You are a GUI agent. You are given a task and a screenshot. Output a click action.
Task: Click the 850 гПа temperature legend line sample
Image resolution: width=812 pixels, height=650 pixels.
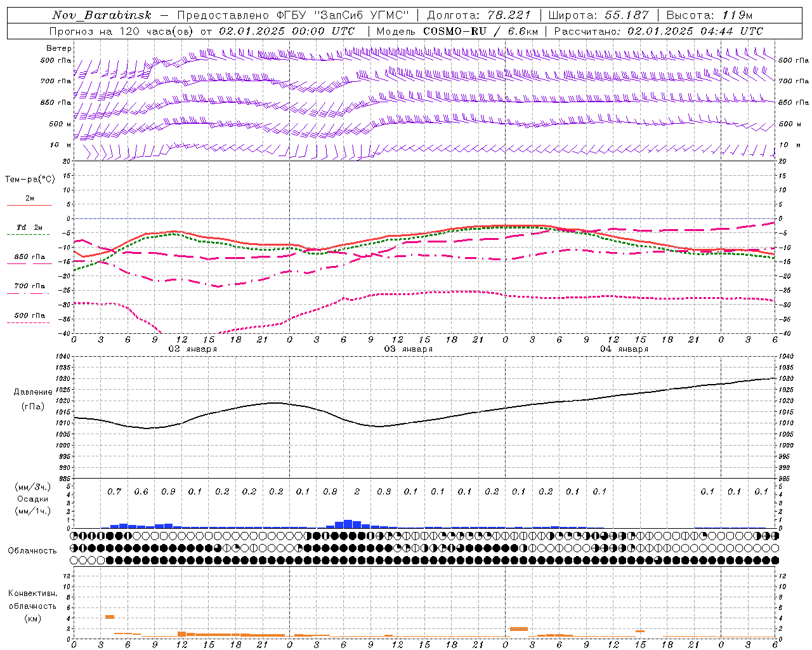[29, 263]
